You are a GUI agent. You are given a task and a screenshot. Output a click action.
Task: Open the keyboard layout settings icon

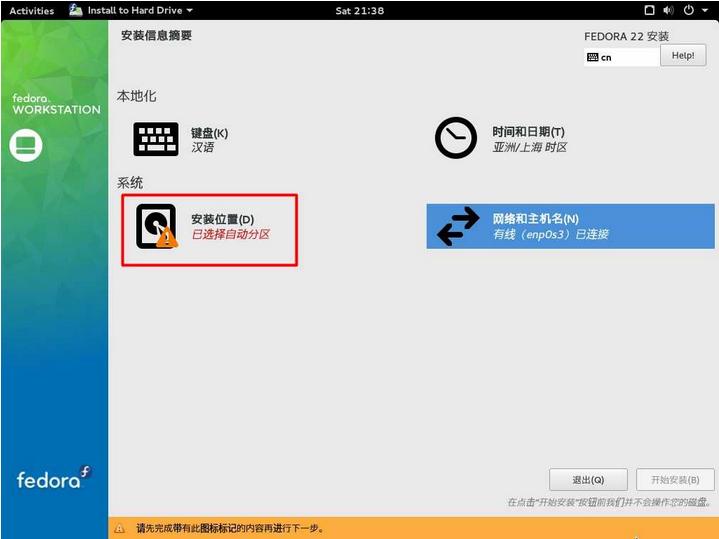[x=156, y=139]
